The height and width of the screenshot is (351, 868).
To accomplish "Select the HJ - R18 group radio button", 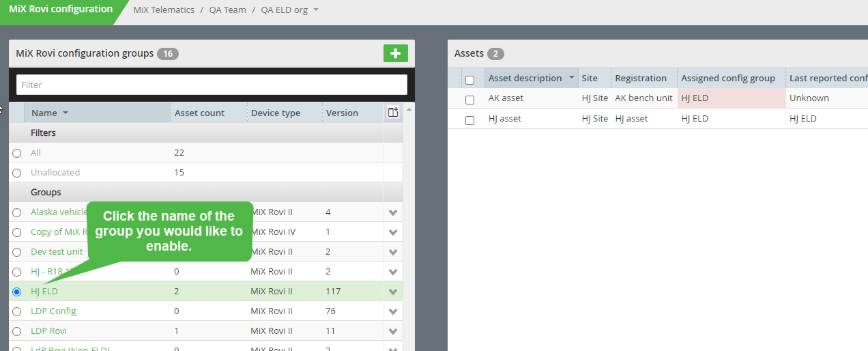I will pos(17,272).
